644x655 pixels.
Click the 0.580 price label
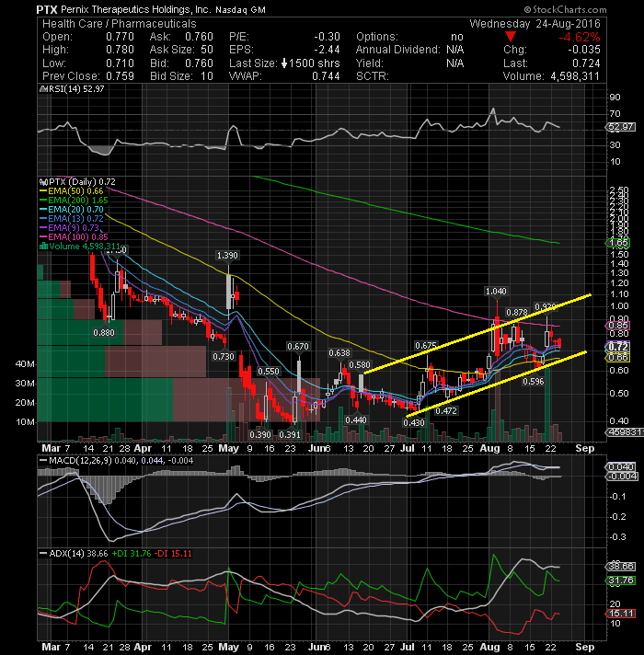point(359,365)
